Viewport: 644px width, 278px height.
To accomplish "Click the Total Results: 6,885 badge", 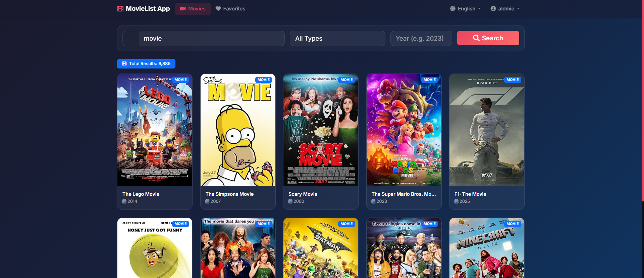I will 146,63.
